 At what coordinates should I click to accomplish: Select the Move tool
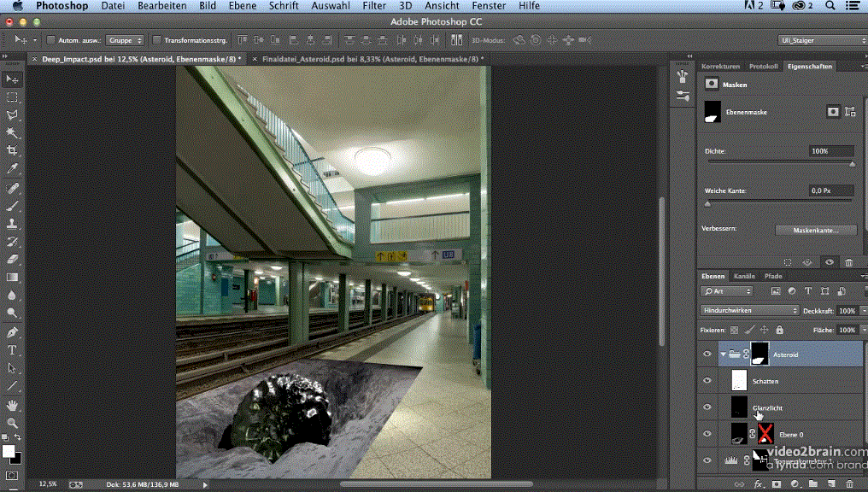12,79
